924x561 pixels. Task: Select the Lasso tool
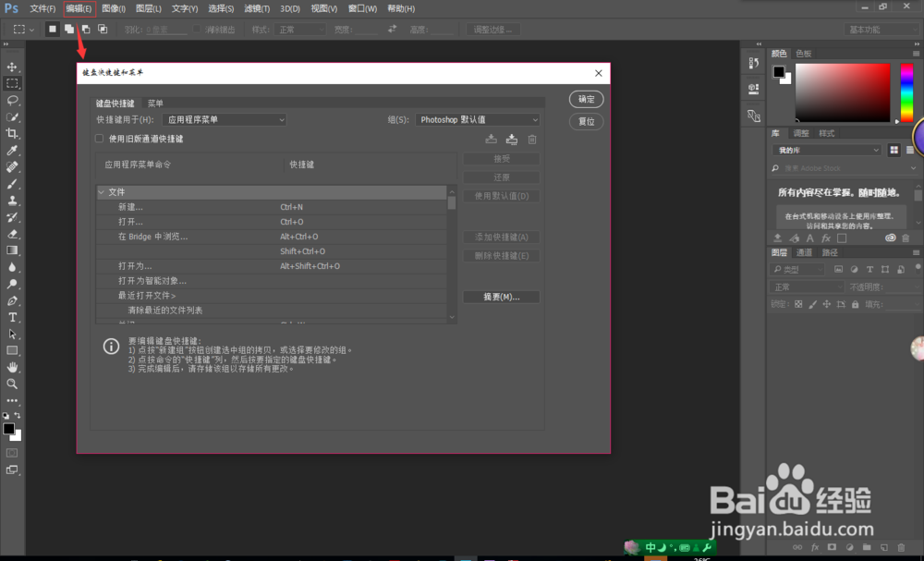pyautogui.click(x=12, y=100)
